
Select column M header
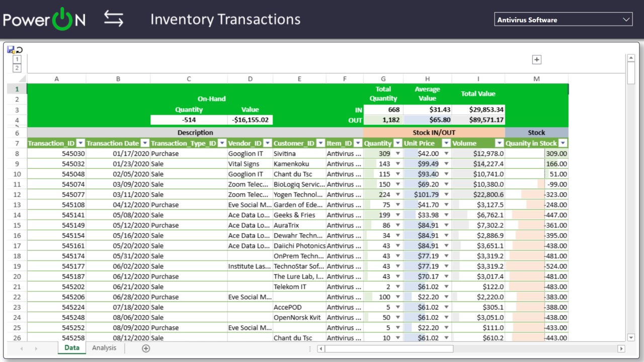point(536,79)
